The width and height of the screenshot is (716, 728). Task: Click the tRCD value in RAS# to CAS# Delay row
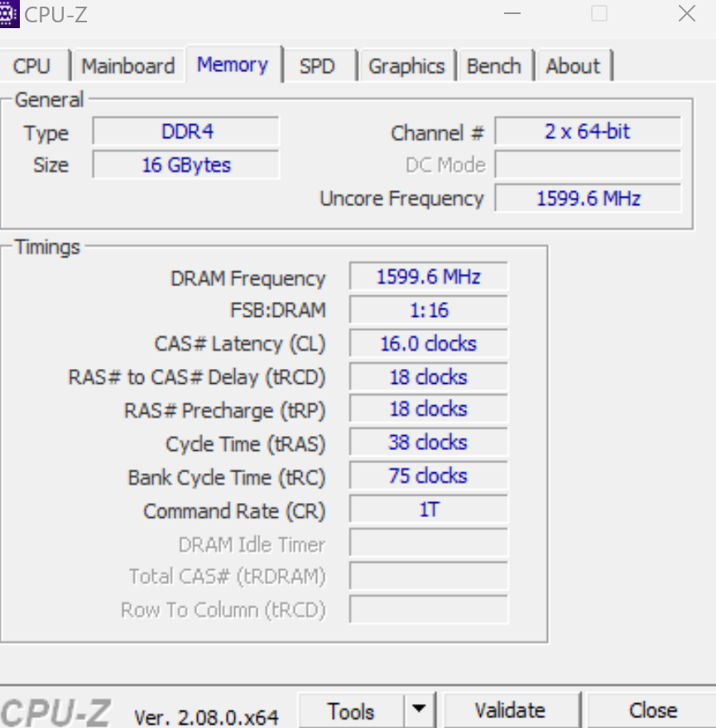click(429, 377)
